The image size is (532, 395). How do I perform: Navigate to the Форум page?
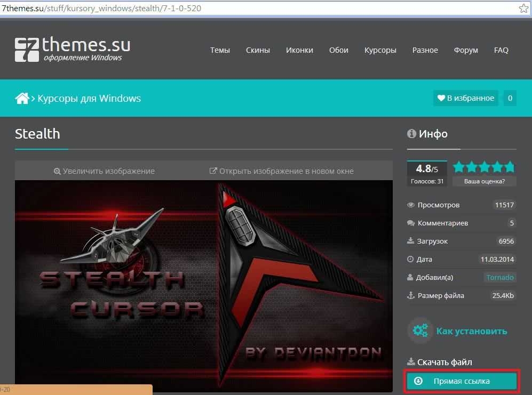[x=466, y=50]
